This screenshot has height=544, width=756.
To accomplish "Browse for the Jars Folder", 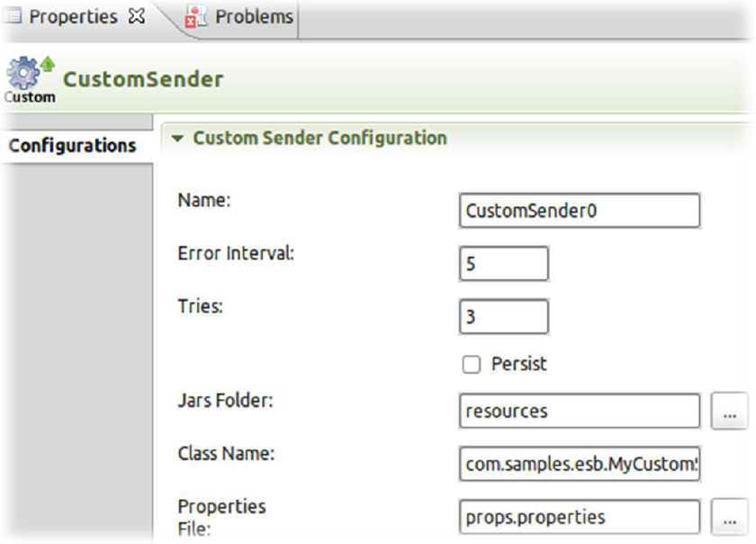I will coord(729,413).
